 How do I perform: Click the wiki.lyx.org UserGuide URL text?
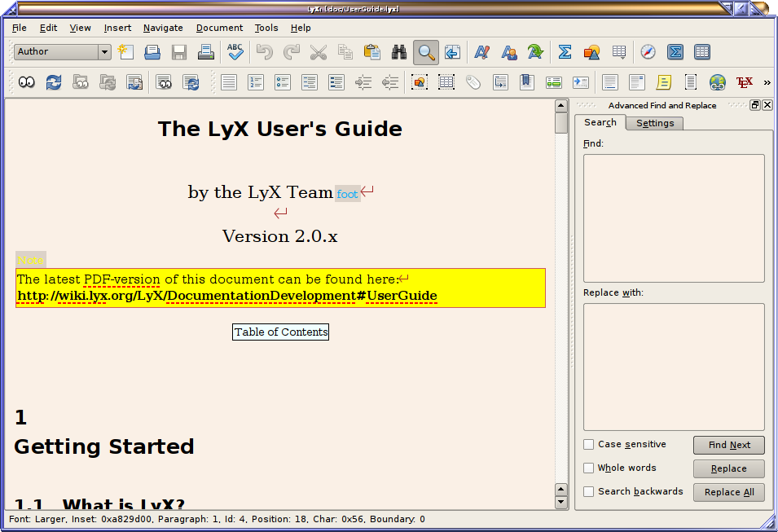(x=227, y=296)
